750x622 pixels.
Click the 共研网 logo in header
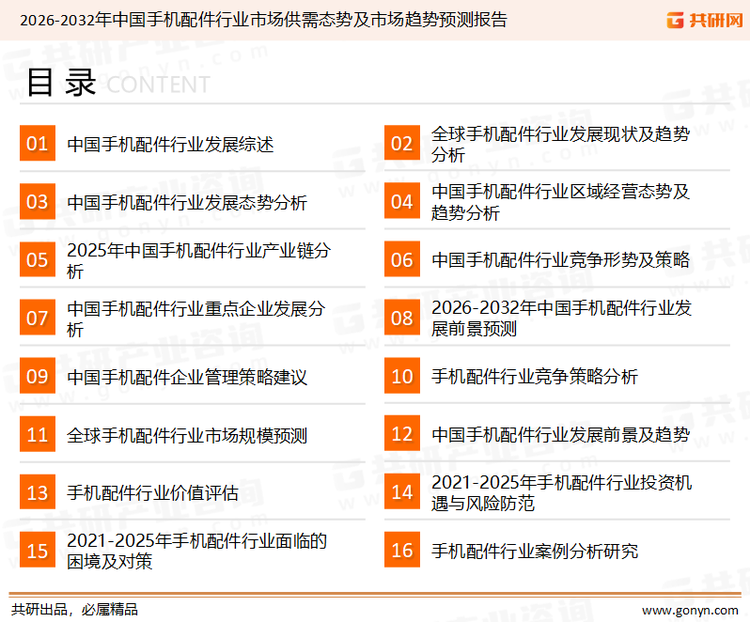[705, 20]
